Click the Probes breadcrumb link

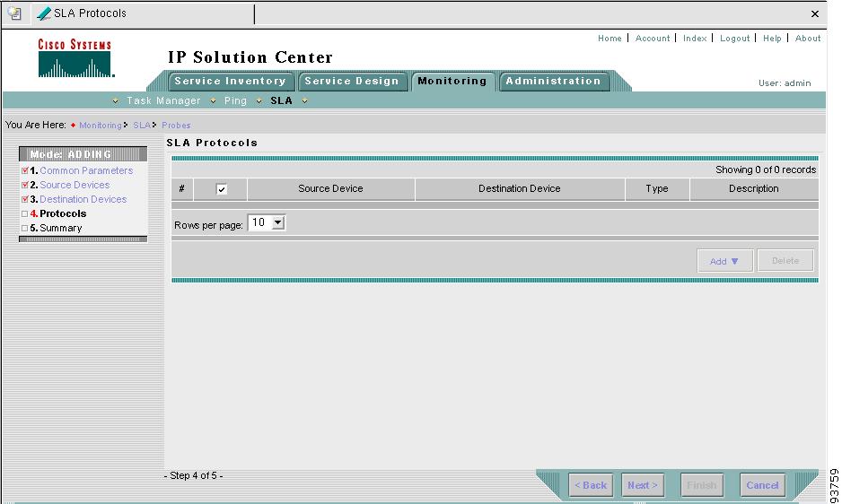pos(176,125)
